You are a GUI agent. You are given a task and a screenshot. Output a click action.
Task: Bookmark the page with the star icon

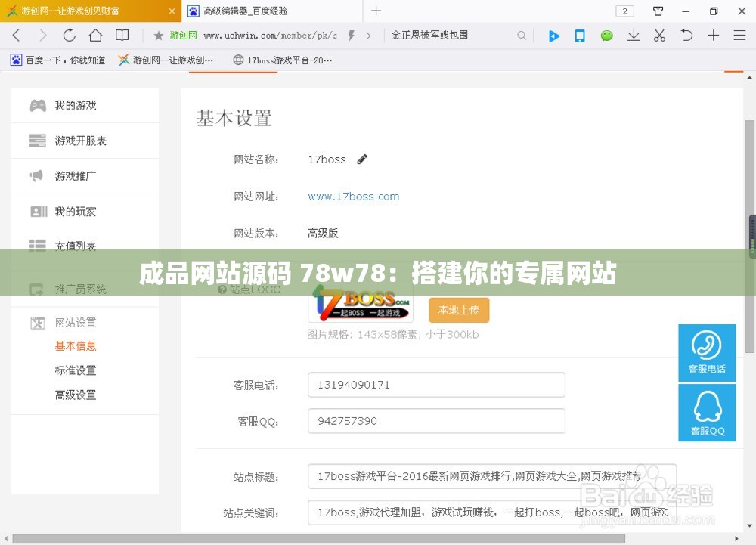(x=158, y=36)
